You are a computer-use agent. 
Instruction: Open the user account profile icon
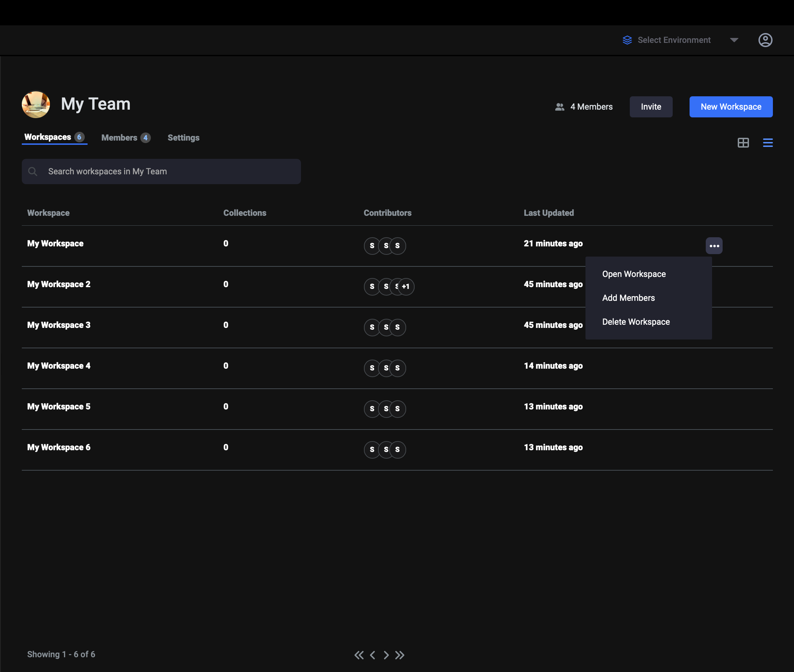tap(765, 40)
